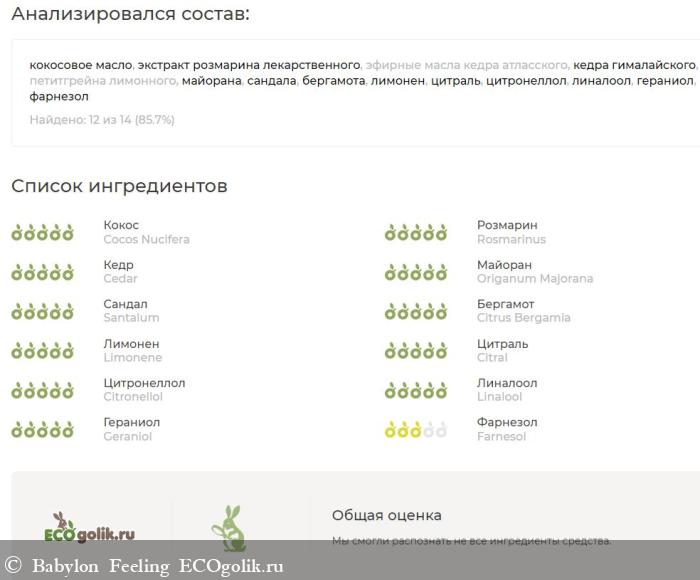The height and width of the screenshot is (580, 700).
Task: Select the Сандал ingredient name
Action: (x=125, y=304)
